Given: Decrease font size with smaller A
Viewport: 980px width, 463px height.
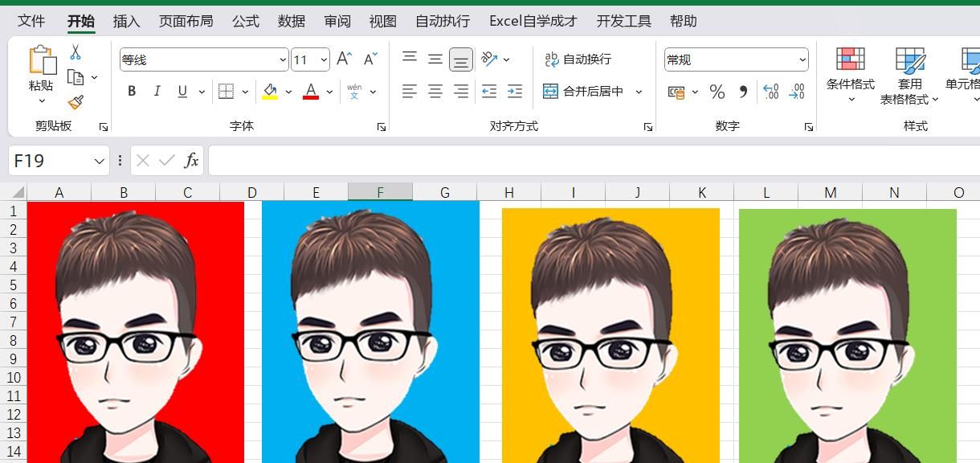Looking at the screenshot, I should pos(370,59).
